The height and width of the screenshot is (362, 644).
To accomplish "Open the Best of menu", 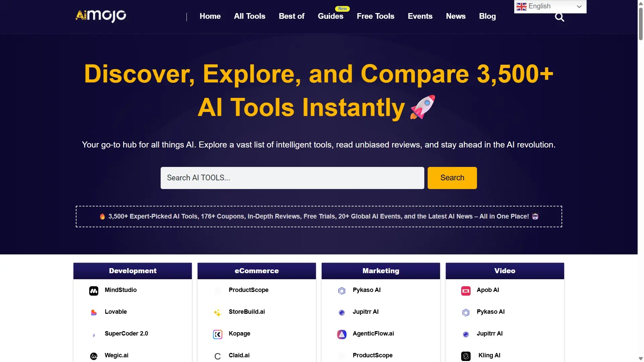I will tap(291, 16).
